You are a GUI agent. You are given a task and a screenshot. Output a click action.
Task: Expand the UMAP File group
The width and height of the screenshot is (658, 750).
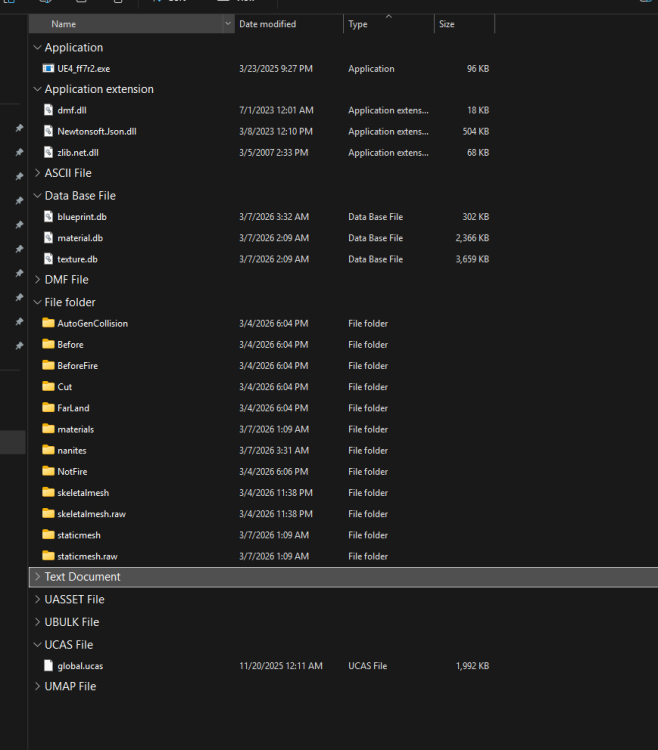pyautogui.click(x=37, y=686)
